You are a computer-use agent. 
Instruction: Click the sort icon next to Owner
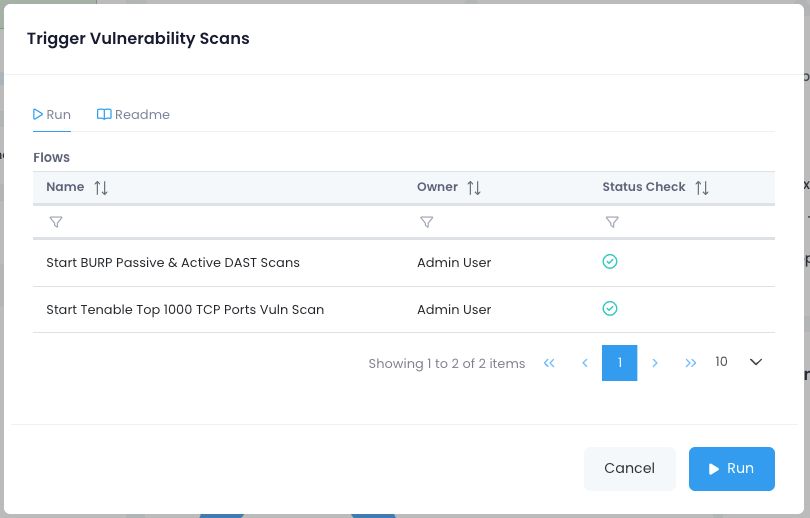[474, 188]
